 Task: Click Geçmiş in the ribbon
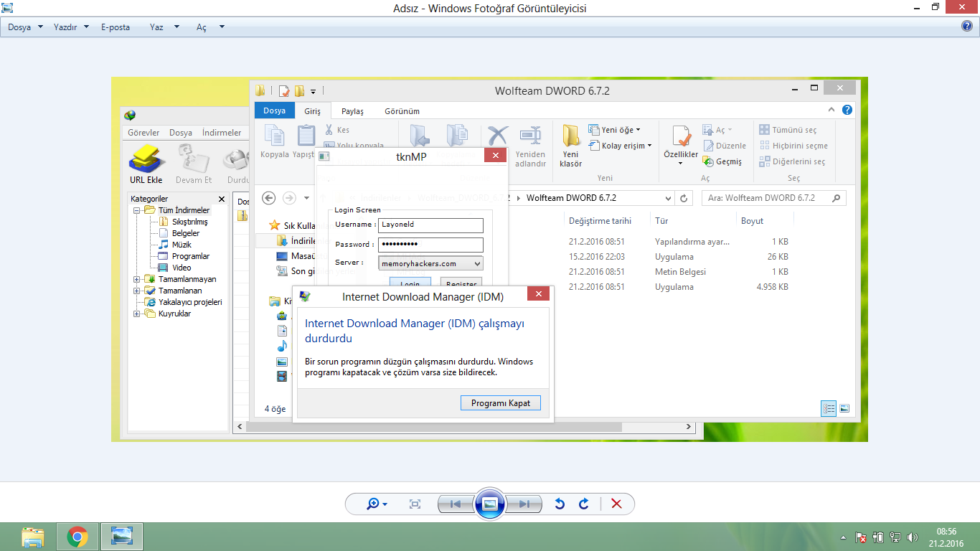coord(722,161)
